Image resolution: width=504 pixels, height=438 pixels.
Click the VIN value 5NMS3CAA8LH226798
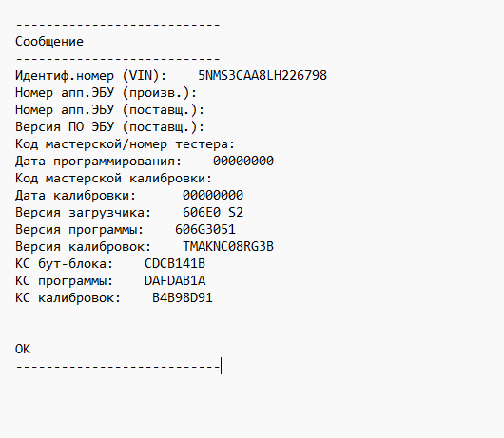pyautogui.click(x=262, y=76)
